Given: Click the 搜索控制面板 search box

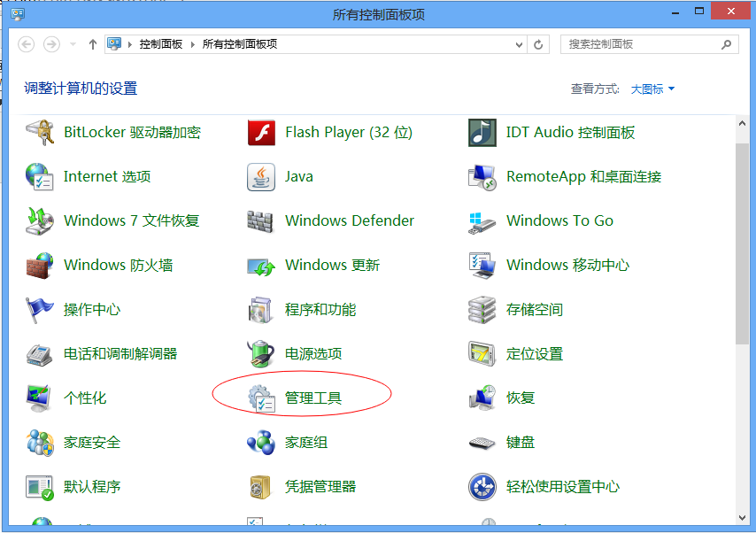Looking at the screenshot, I should [649, 44].
